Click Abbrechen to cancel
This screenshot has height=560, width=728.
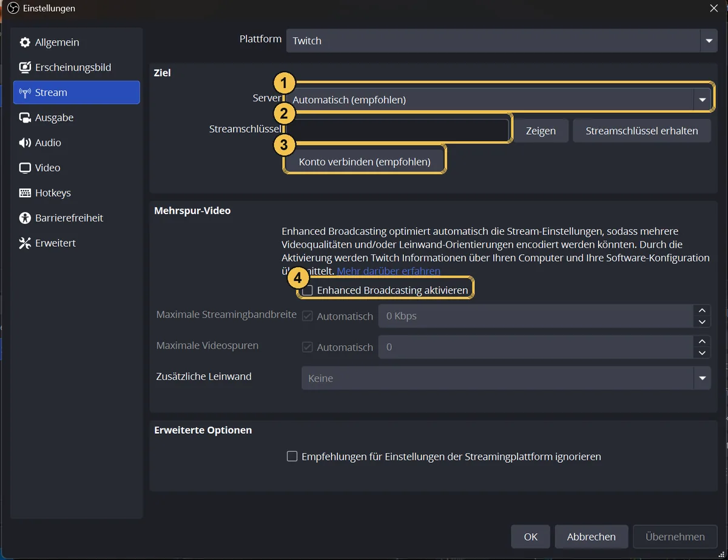(x=591, y=537)
